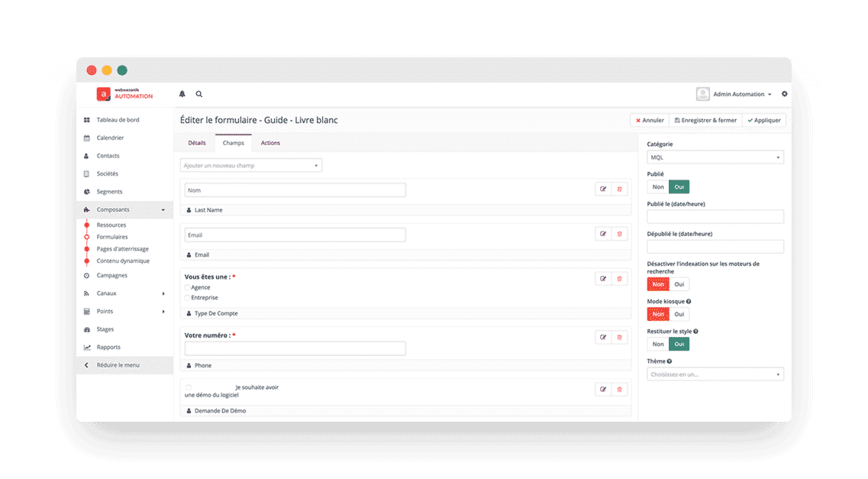Edit the 'Votre numéro' field

coord(603,337)
